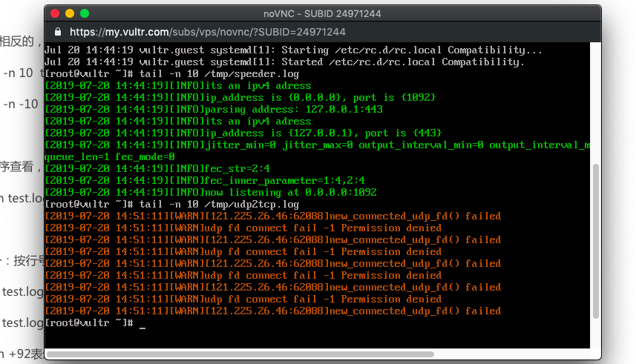Click the line 'queue_len=1 fec_mode=0'

click(110, 157)
